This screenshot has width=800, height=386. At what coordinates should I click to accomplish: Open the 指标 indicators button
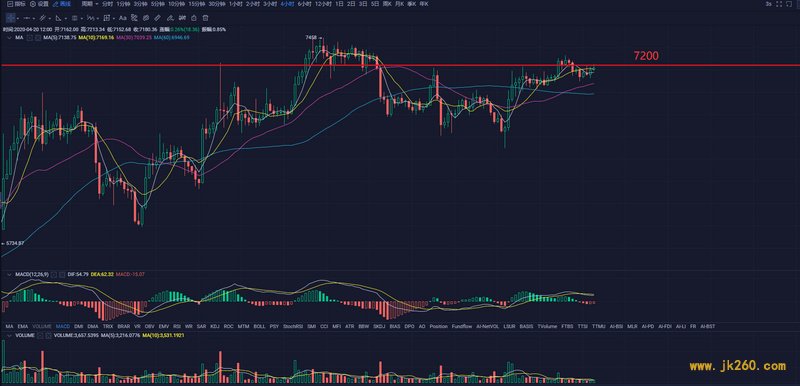point(16,4)
